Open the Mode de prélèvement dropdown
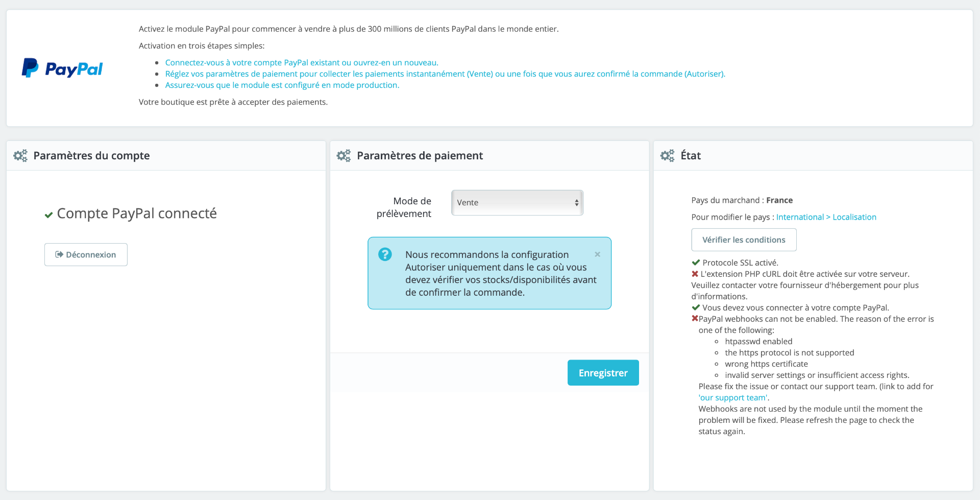Image resolution: width=980 pixels, height=500 pixels. pos(517,203)
